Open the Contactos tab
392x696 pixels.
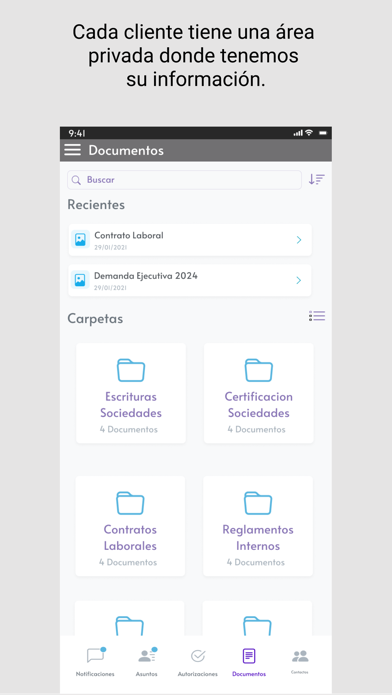tap(300, 662)
